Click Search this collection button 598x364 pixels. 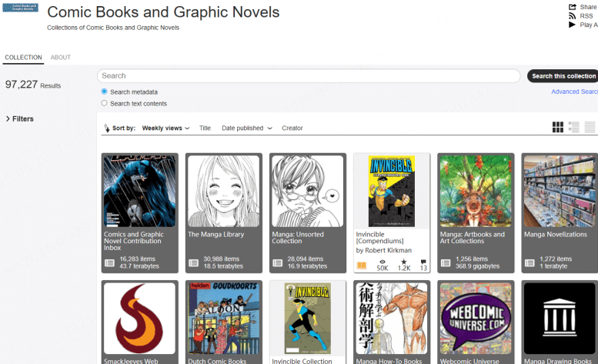pyautogui.click(x=563, y=76)
